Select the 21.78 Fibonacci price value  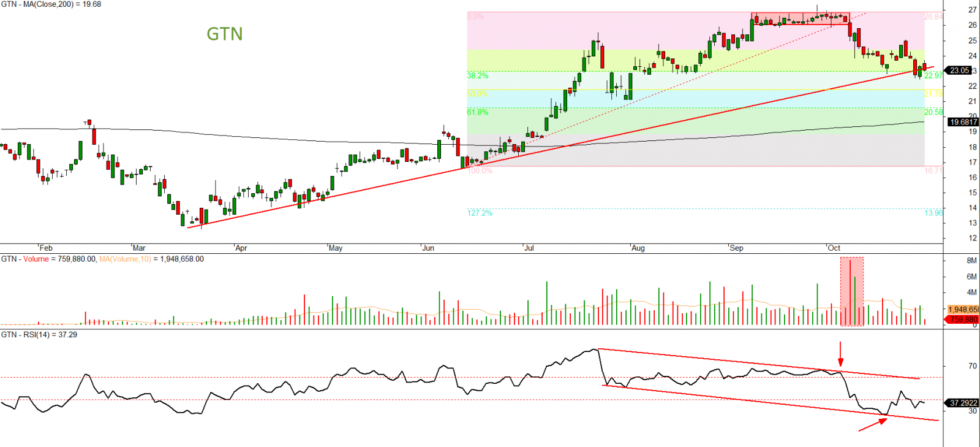click(933, 94)
